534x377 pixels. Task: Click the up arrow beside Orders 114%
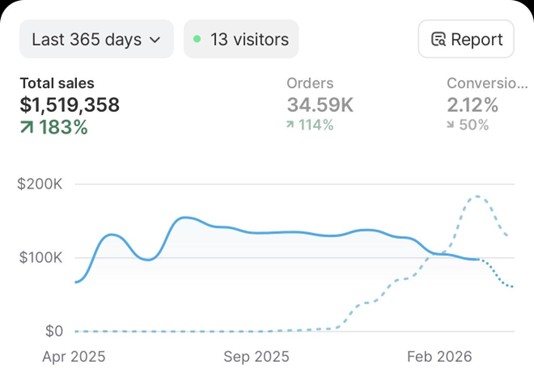click(x=290, y=125)
